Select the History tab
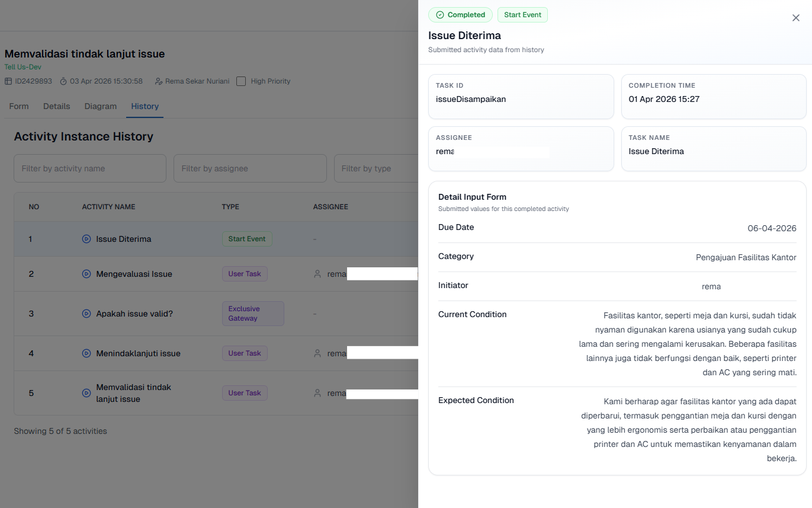The image size is (812, 508). (145, 106)
